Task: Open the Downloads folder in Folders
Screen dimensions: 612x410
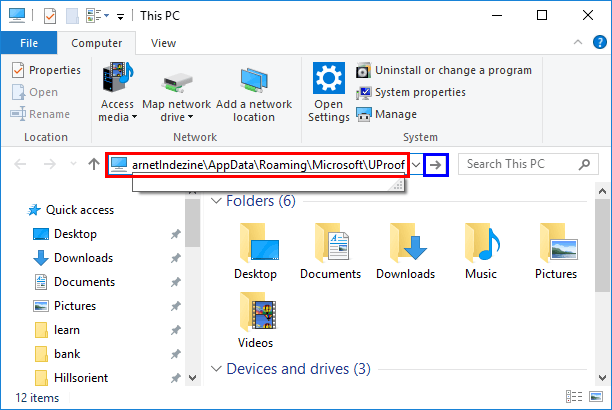Action: 406,251
